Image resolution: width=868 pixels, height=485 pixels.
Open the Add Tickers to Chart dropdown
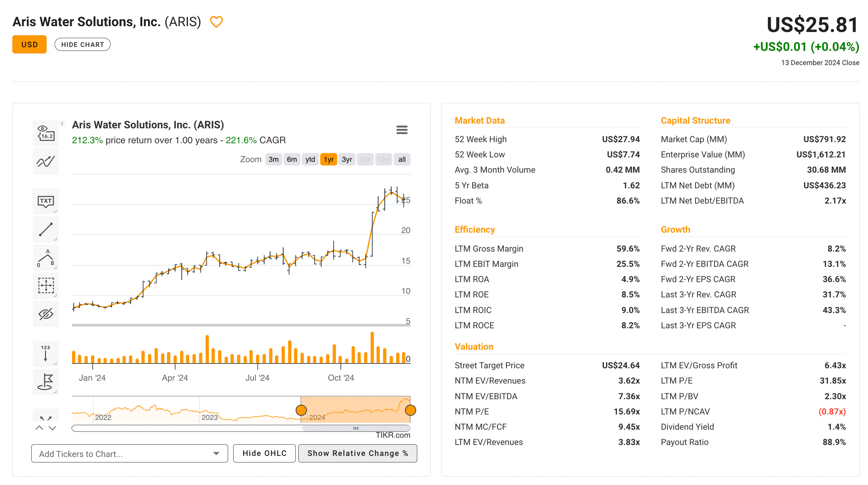130,453
